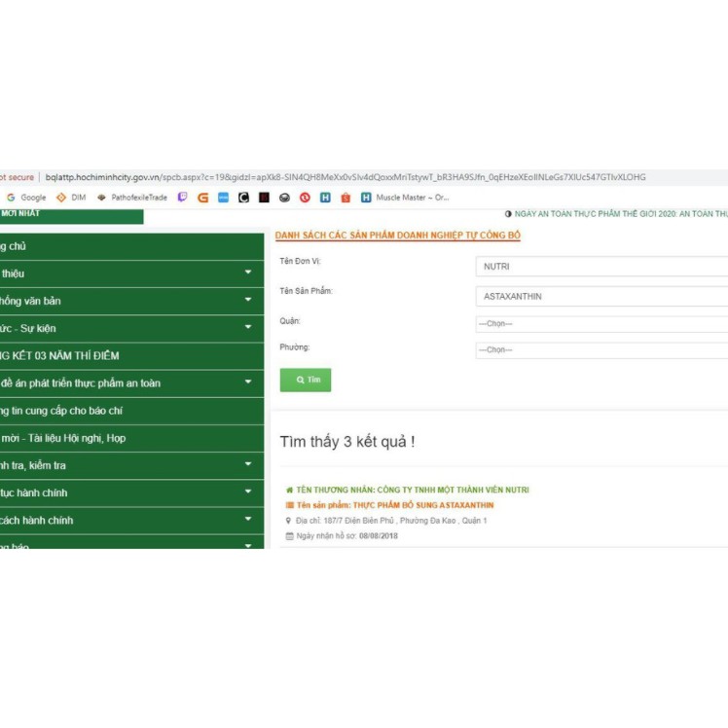Select the Tài liệu Hội nghị, Họp menu item
728x728 pixels.
[68, 438]
